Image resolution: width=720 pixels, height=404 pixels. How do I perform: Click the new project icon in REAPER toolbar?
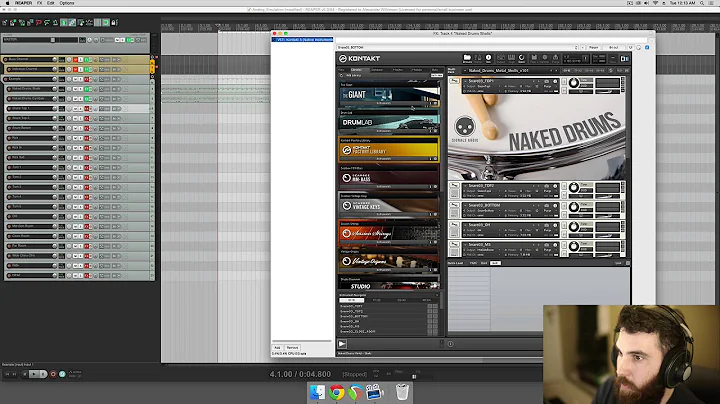[x=5, y=22]
